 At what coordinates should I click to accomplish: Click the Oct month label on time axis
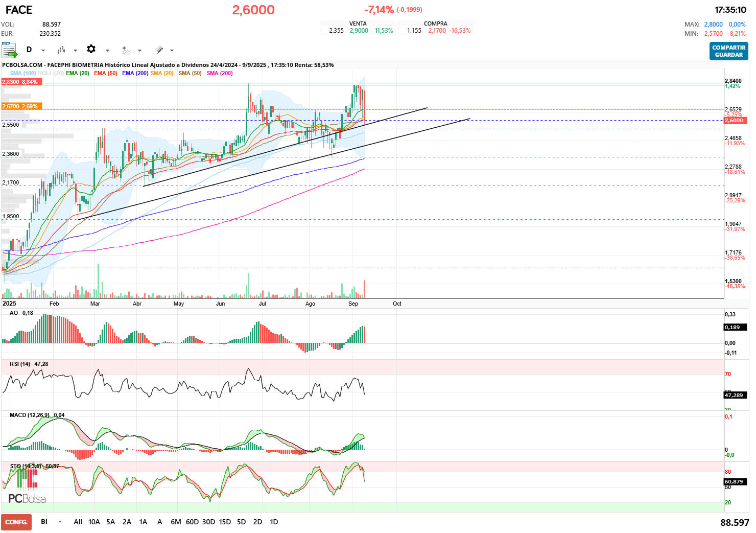tap(397, 304)
